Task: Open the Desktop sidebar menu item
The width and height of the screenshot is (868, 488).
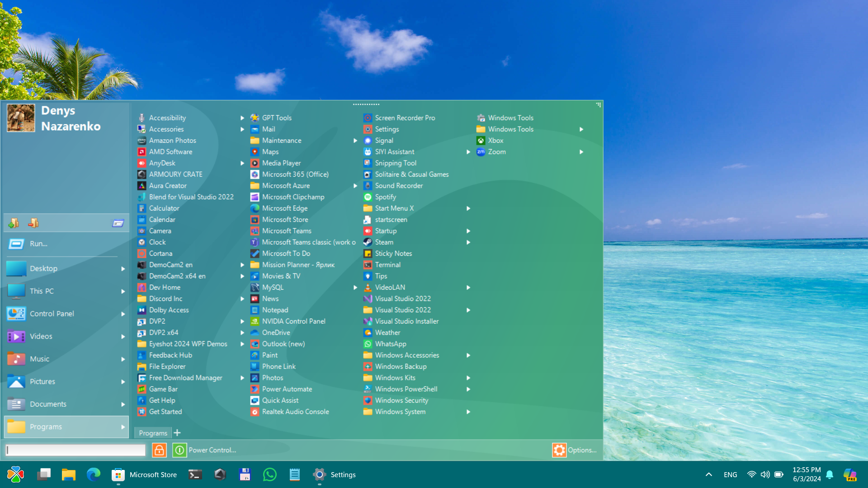Action: (x=66, y=268)
